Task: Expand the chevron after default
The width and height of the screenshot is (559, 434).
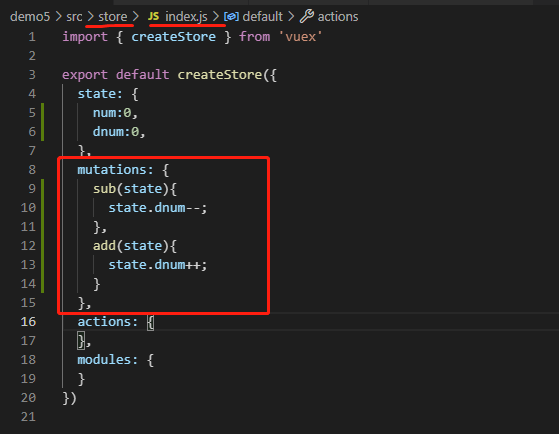Action: pos(291,16)
